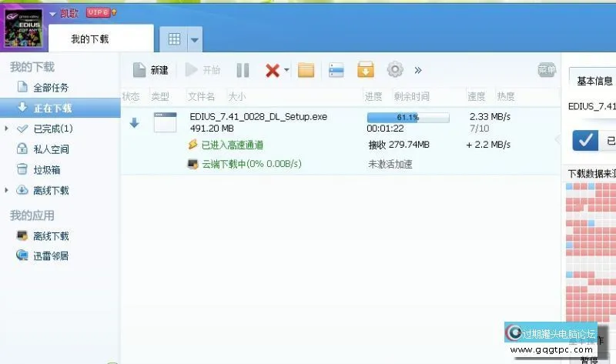Image resolution: width=616 pixels, height=364 pixels.
Task: Click the 2.33 MB/s speed value
Action: click(490, 117)
